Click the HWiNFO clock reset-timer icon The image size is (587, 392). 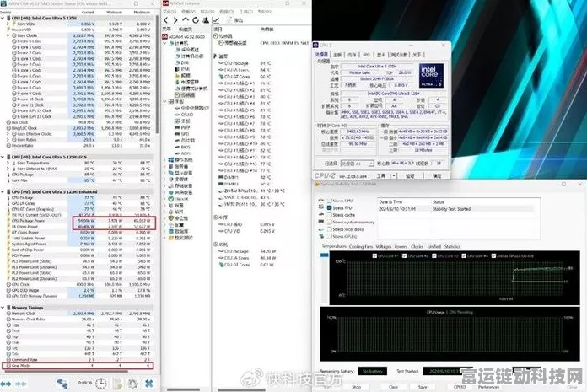[x=100, y=384]
